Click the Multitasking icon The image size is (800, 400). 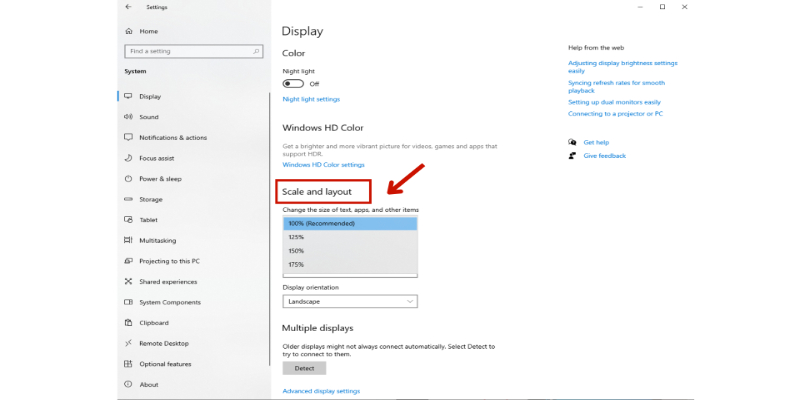(x=129, y=240)
